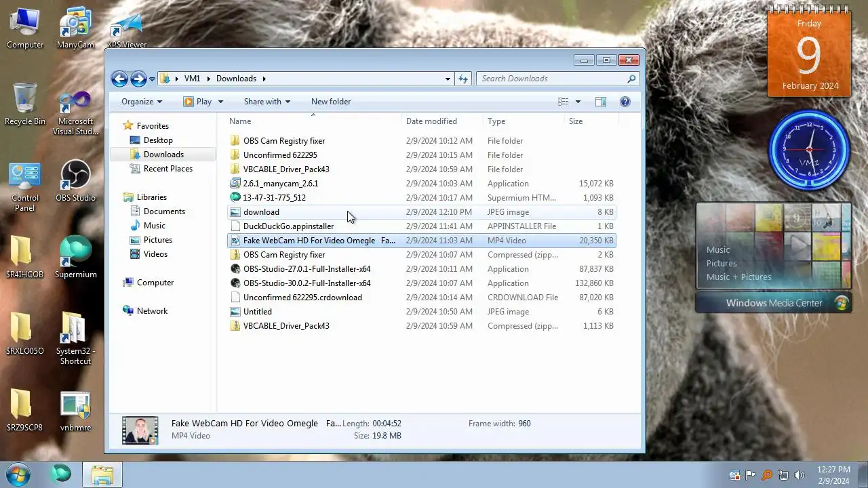This screenshot has height=488, width=868.
Task: Open the SRZ9SCP8 desktop folder
Action: click(25, 411)
